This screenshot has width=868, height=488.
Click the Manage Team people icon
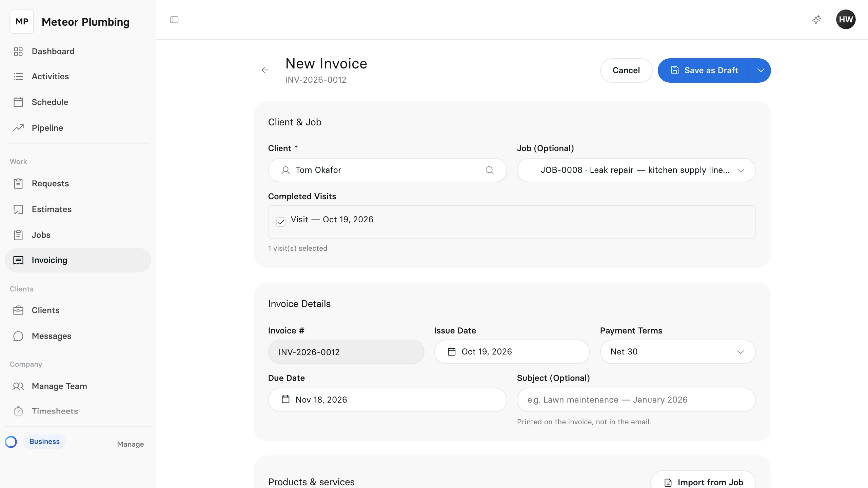[18, 386]
